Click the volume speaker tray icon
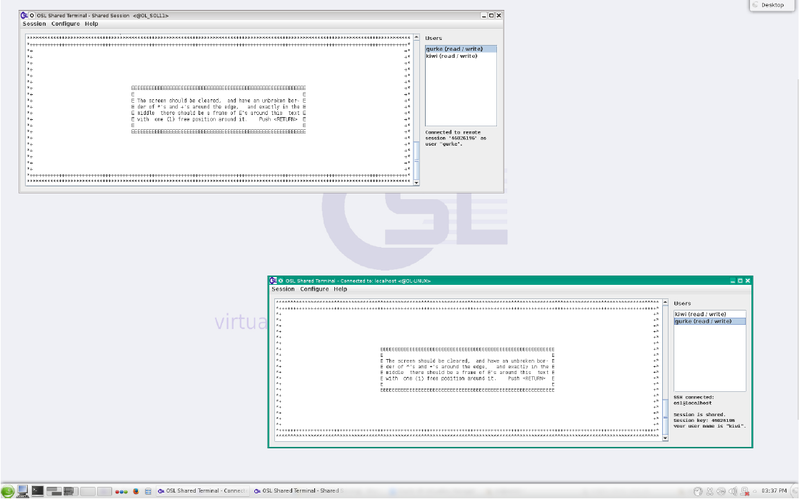Screen dimensions: 800x499 pyautogui.click(x=733, y=491)
